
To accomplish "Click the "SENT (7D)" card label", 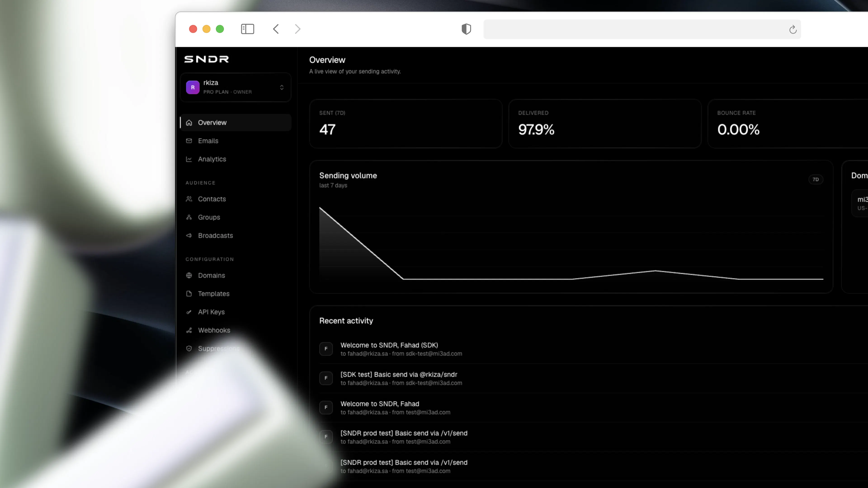I will click(332, 113).
